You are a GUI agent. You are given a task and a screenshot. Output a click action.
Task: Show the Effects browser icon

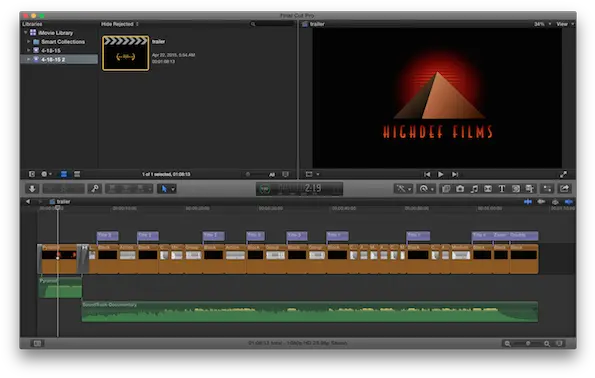click(446, 189)
